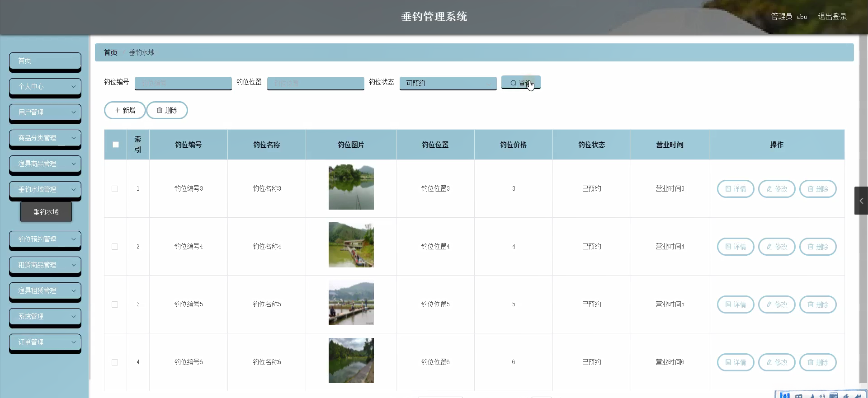Click 修改 for 钓位编号5 row
Screen dimensions: 868x398
777,304
